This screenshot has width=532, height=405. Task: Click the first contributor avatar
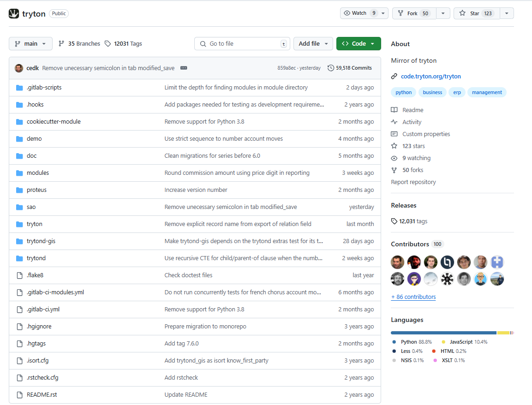point(397,262)
